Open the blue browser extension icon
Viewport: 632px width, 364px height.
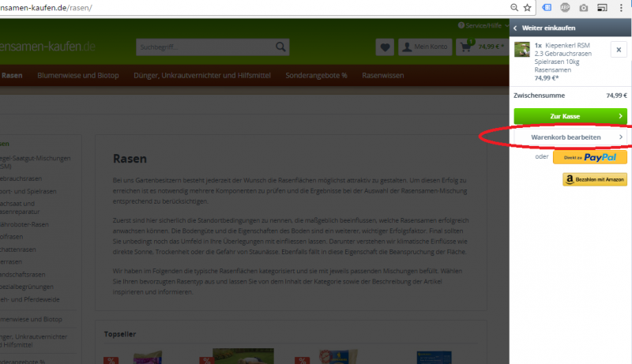(547, 8)
